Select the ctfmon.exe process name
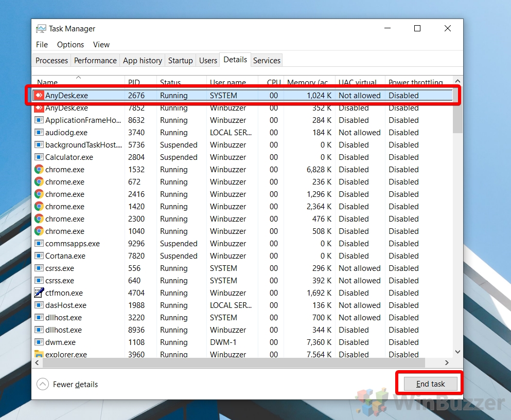Viewport: 511px width, 420px height. tap(64, 293)
